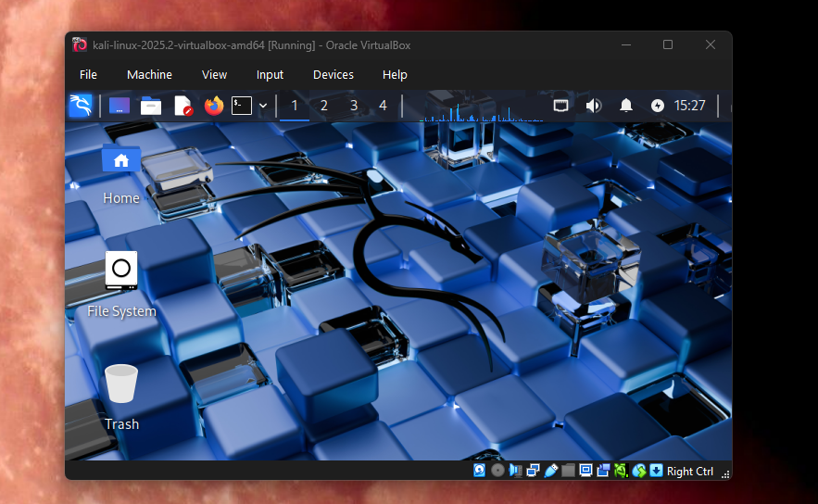Switch to workspace 1

[x=295, y=106]
